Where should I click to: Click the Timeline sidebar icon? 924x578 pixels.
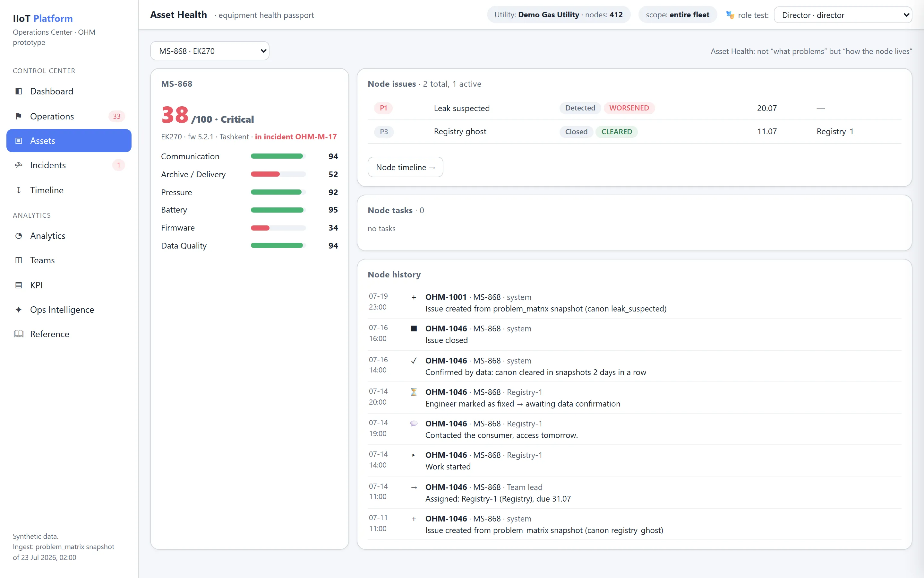(x=18, y=190)
